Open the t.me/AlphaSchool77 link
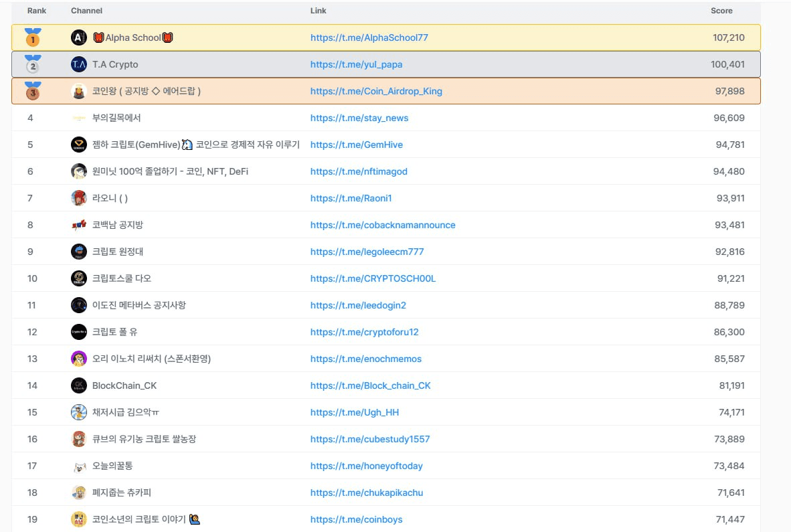This screenshot has width=791, height=532. point(369,37)
